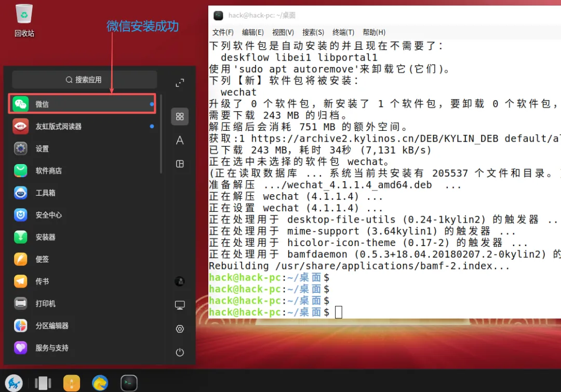This screenshot has width=561, height=392.
Task: Click the archive2.kylinos.cn URL in terminal
Action: 406,139
